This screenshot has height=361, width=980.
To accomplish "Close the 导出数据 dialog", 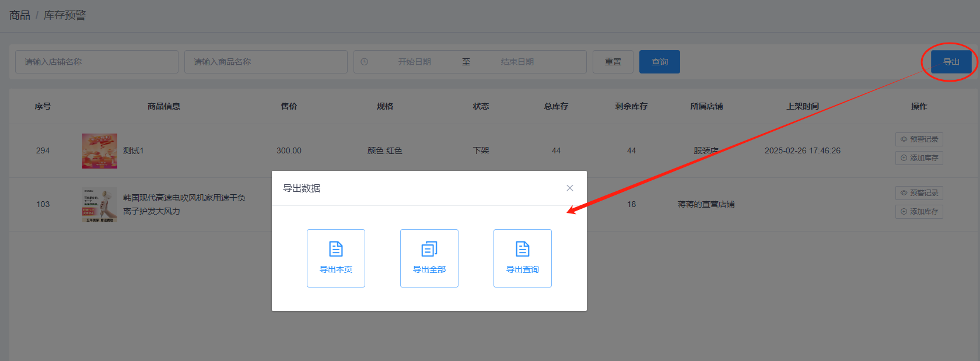I will click(x=570, y=188).
